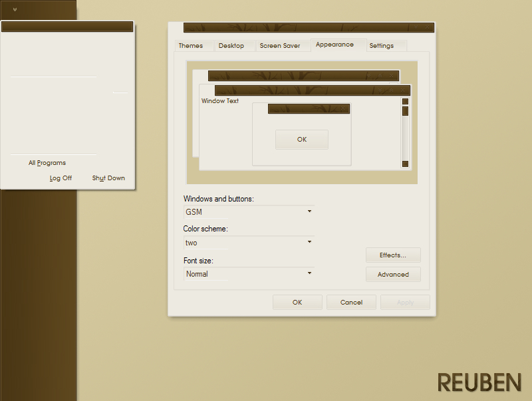532x401 pixels.
Task: Click the preview active window's title bar
Action: (313, 90)
